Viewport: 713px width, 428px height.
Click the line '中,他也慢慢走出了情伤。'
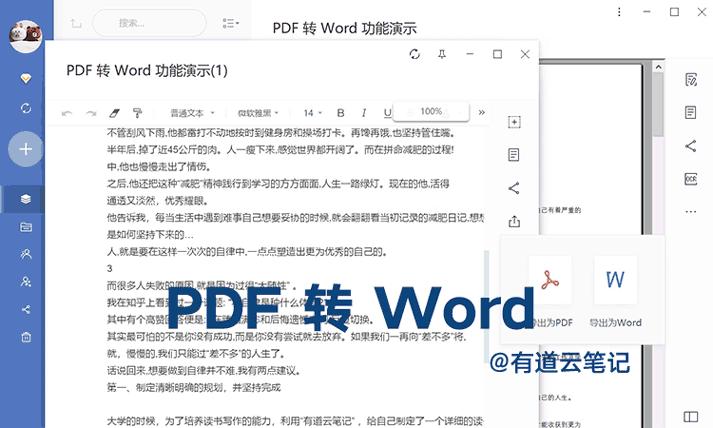pyautogui.click(x=159, y=167)
